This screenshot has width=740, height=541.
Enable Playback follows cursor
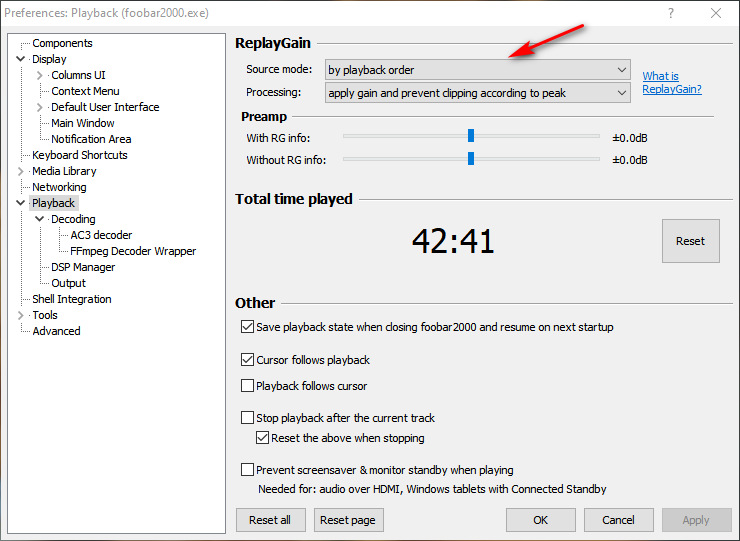[x=248, y=386]
